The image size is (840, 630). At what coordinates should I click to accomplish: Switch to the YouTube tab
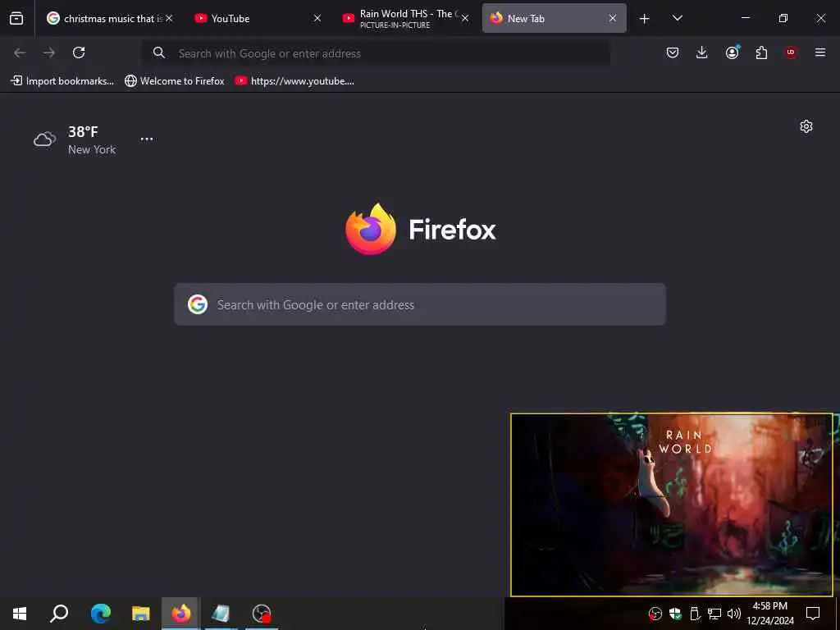[258, 18]
